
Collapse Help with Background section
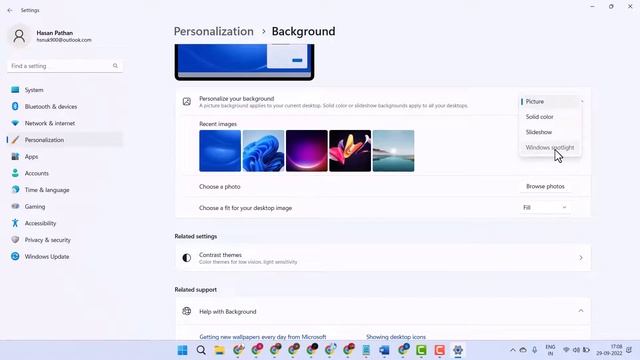pos(581,311)
